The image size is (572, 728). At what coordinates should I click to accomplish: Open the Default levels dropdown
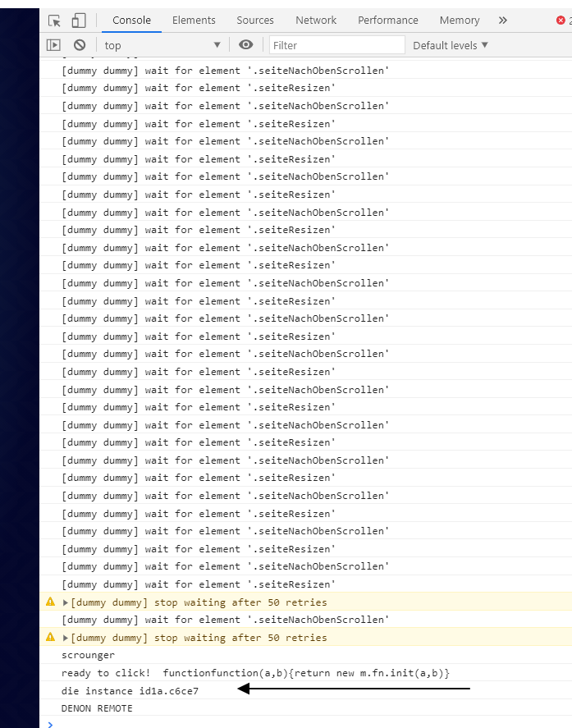[451, 45]
